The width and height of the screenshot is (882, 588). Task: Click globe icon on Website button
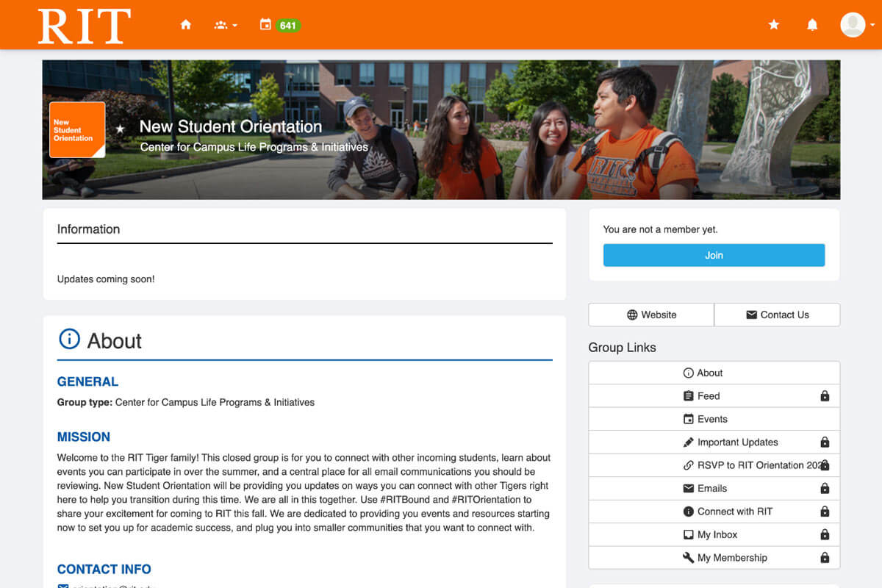632,315
